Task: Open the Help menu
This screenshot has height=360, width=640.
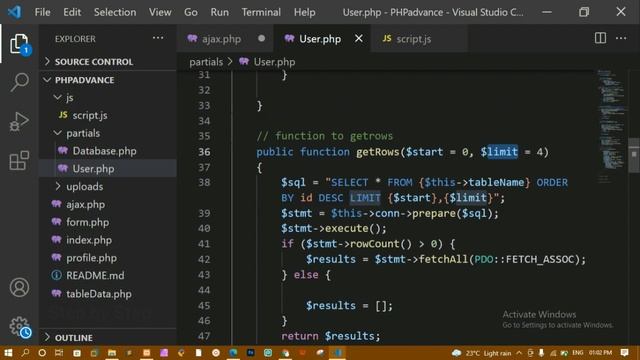Action: coord(304,12)
